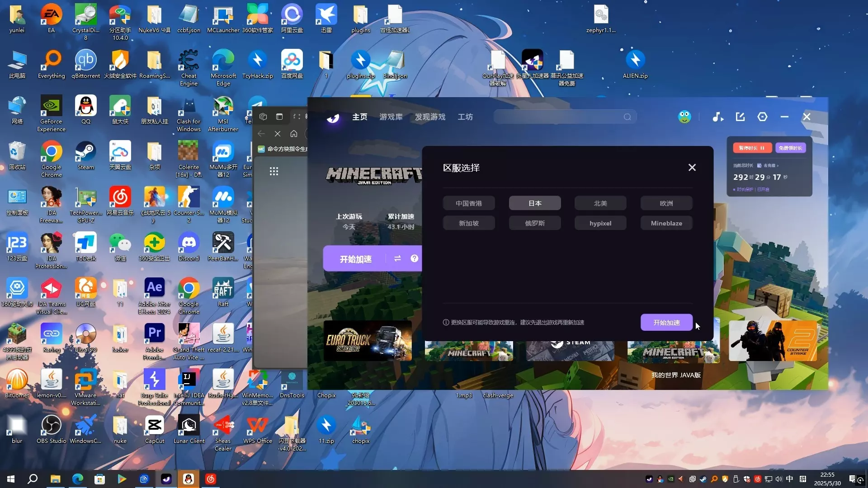Viewport: 868px width, 488px height.
Task: Select the Mineblaze server option
Action: click(666, 223)
